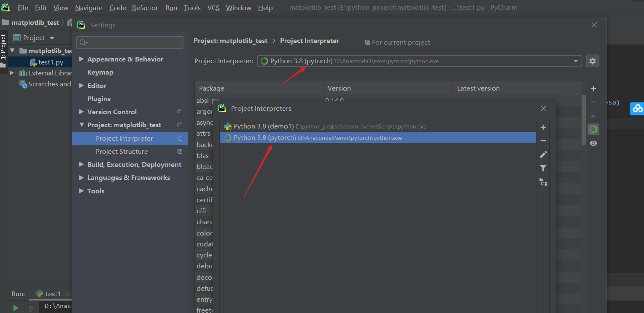Click the PyCharm logo in the title bar
The image size is (644, 313).
(5, 7)
